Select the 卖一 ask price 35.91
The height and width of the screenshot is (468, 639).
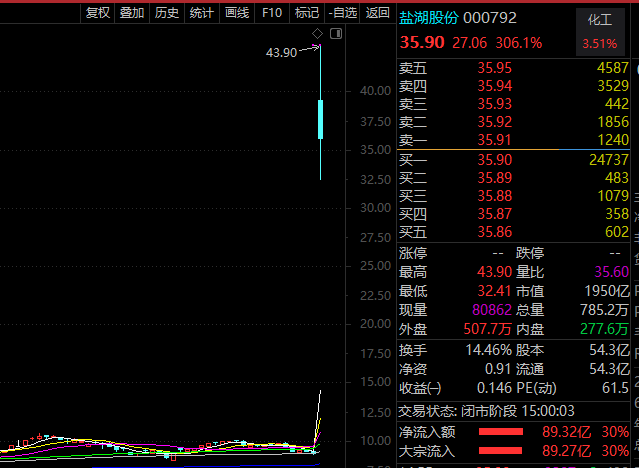click(x=495, y=140)
